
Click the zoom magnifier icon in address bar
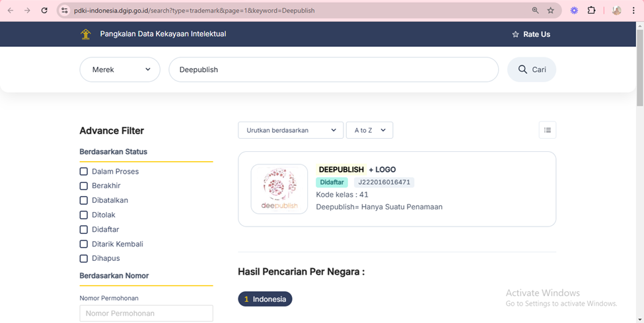tap(535, 11)
